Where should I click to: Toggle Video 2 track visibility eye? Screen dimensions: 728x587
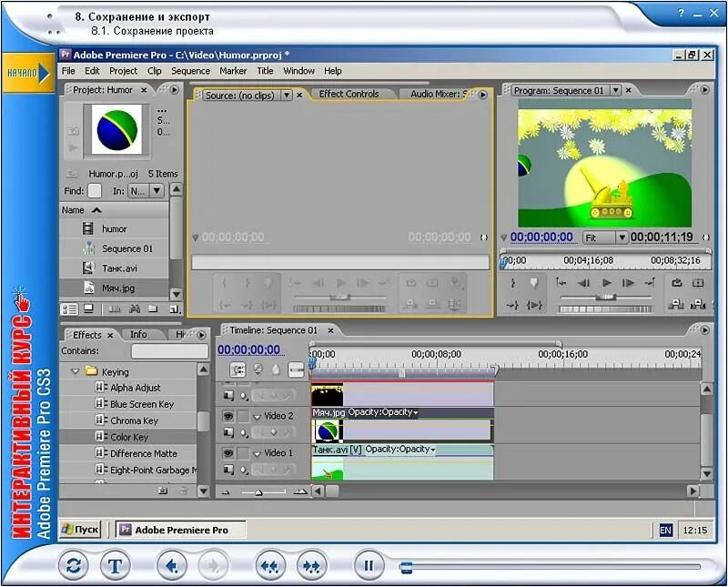click(x=228, y=416)
